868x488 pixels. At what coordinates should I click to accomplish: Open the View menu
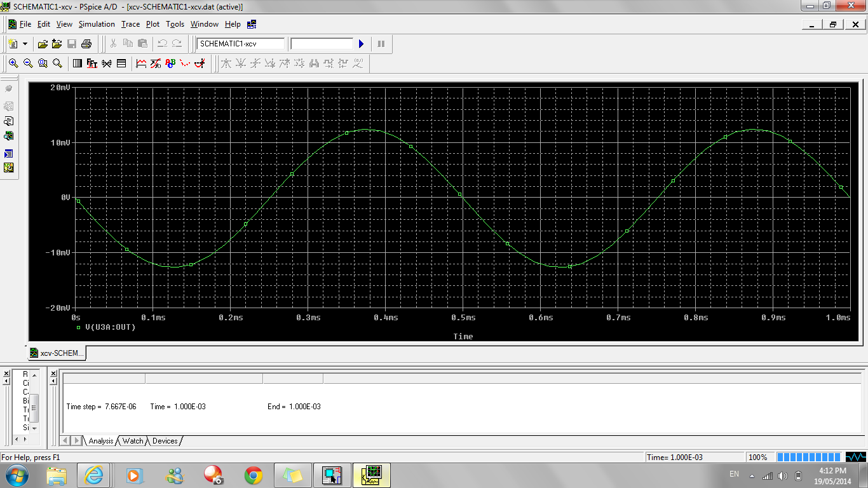64,24
